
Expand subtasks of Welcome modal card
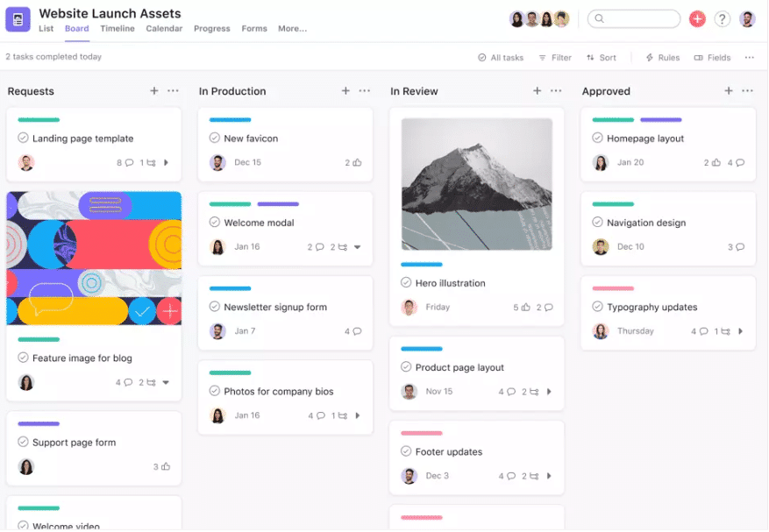pyautogui.click(x=357, y=247)
